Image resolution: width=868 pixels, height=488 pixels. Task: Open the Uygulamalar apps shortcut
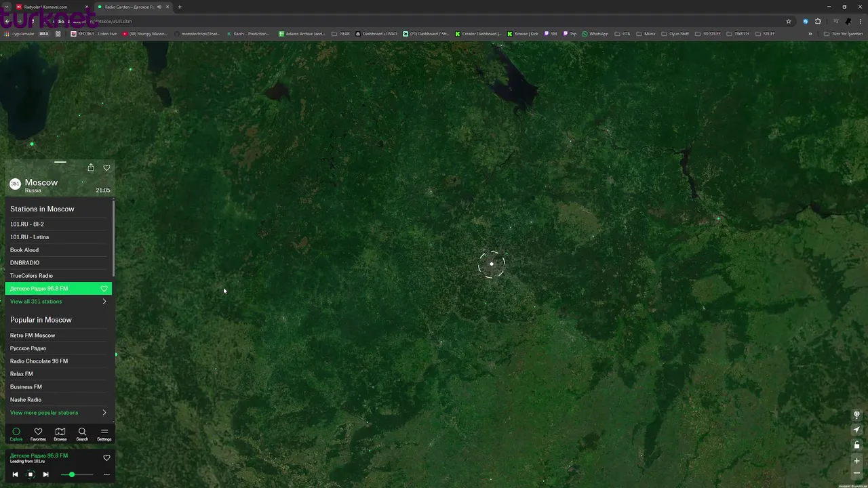pyautogui.click(x=19, y=34)
